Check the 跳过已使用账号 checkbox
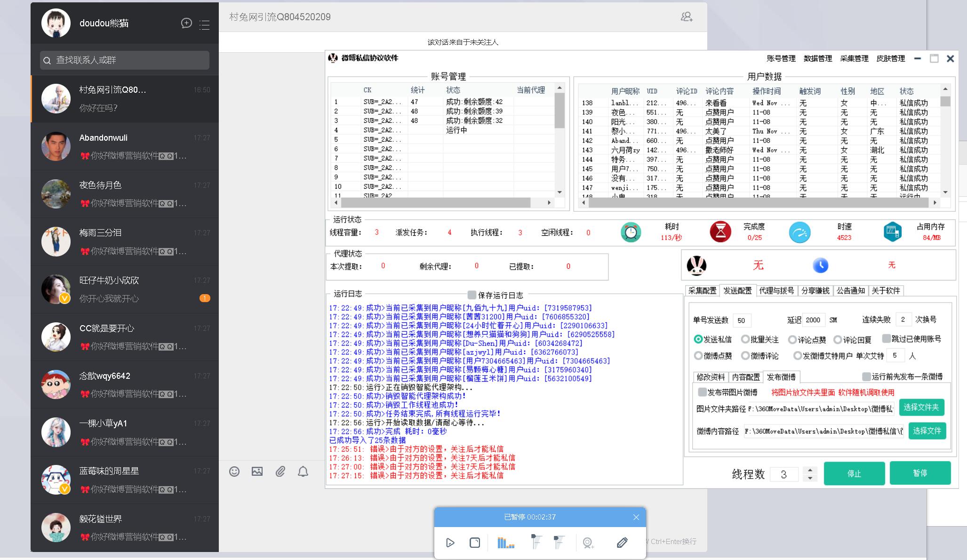The image size is (967, 560). (886, 339)
